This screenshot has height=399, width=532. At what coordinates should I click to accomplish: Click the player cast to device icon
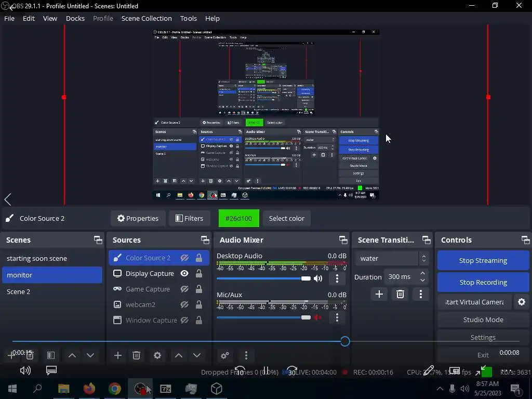click(454, 370)
